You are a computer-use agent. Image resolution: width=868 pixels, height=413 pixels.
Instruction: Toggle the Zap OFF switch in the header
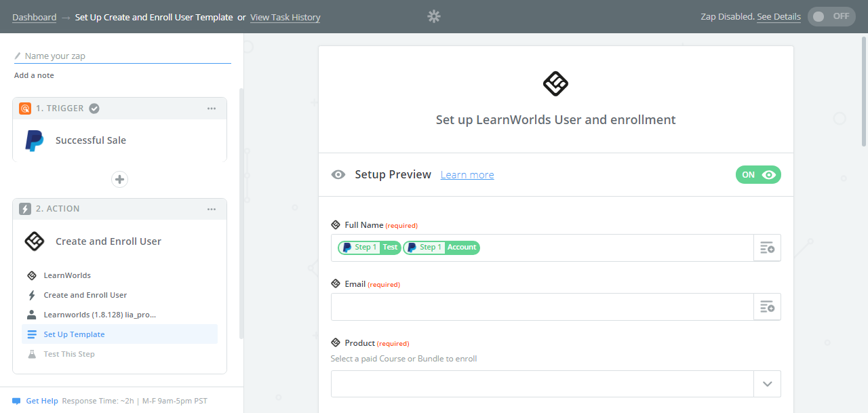pyautogui.click(x=831, y=16)
